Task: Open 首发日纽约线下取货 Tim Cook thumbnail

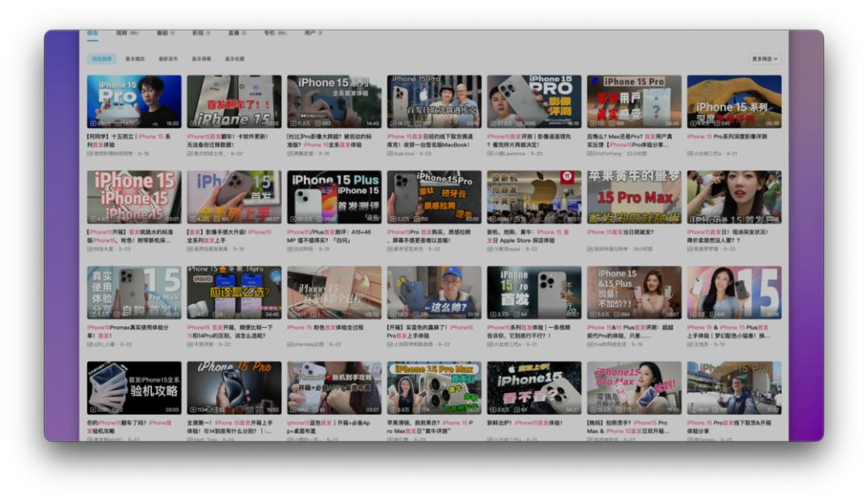Action: (x=434, y=101)
